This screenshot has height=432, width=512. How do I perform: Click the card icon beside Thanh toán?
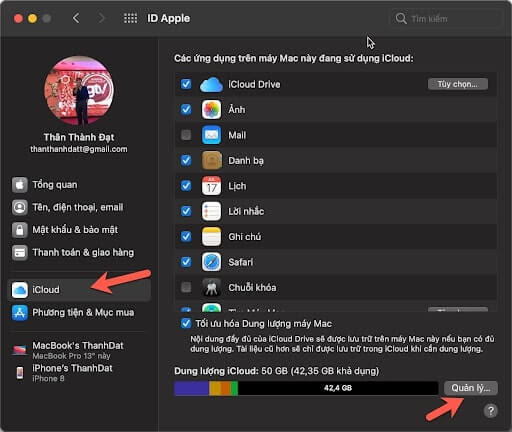click(20, 253)
